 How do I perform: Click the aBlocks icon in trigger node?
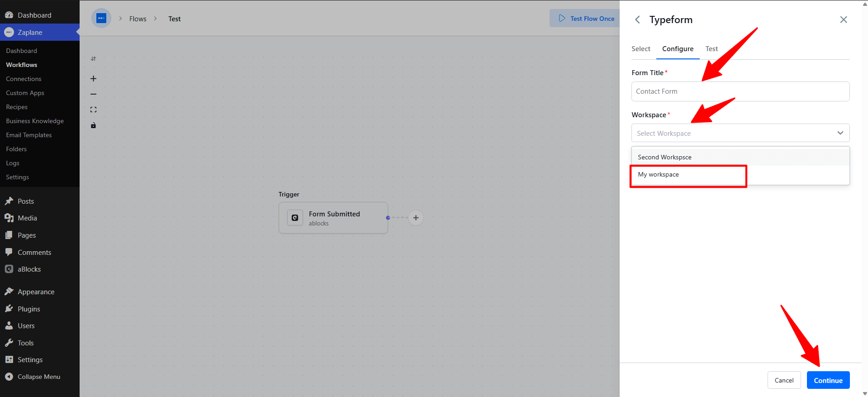tap(295, 218)
